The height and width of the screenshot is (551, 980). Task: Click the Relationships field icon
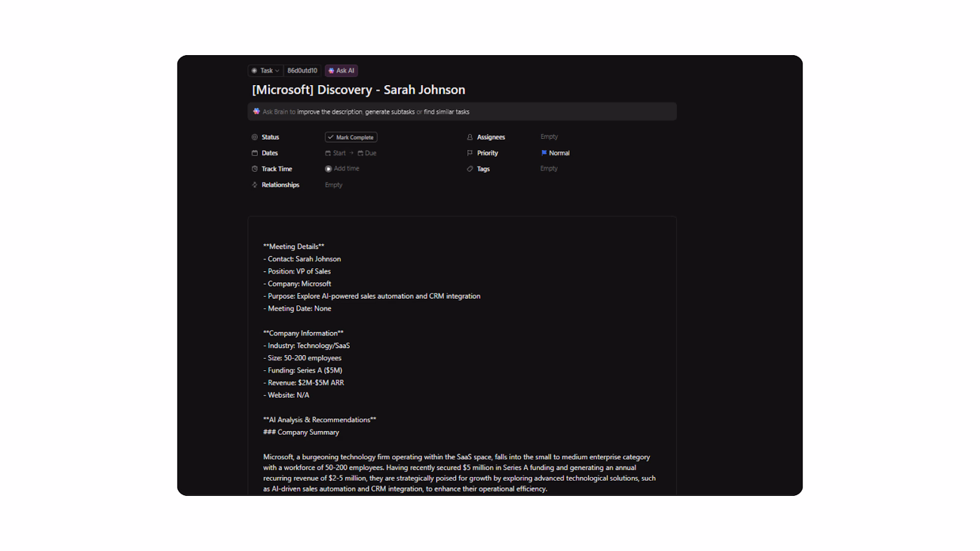coord(255,185)
